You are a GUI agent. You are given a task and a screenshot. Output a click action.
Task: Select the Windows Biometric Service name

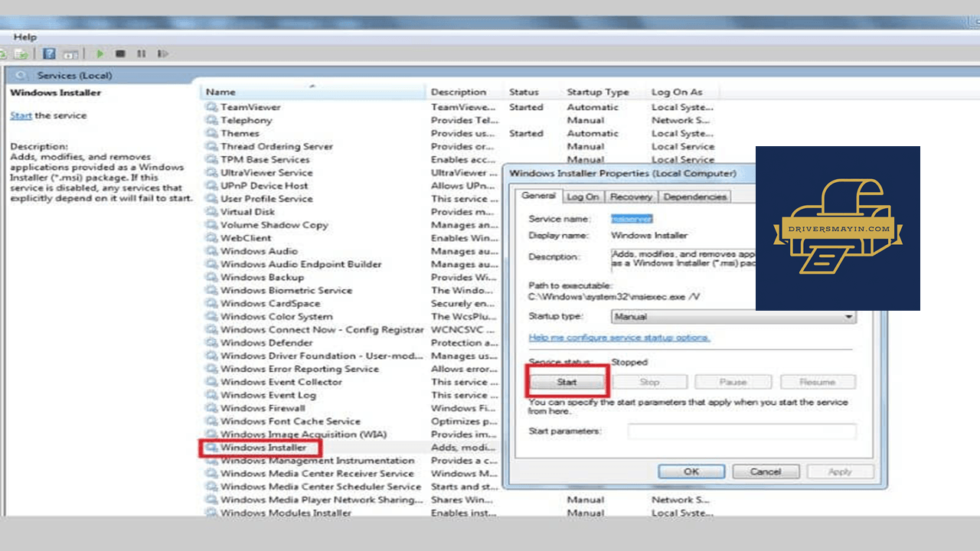coord(286,290)
